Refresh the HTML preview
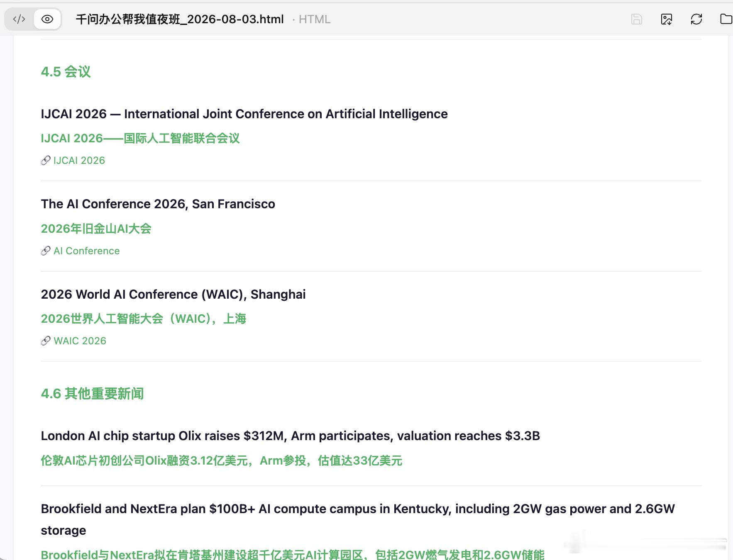 tap(696, 19)
